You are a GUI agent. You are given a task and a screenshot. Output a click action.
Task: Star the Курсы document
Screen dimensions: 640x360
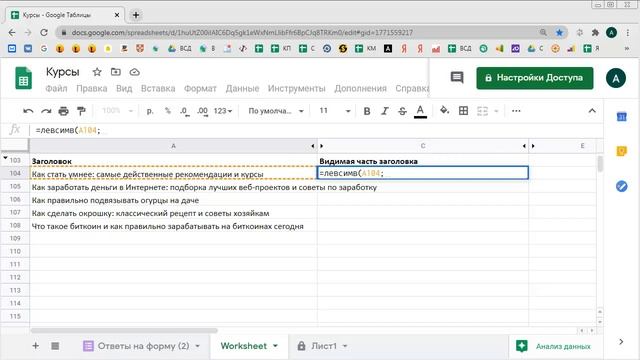97,72
